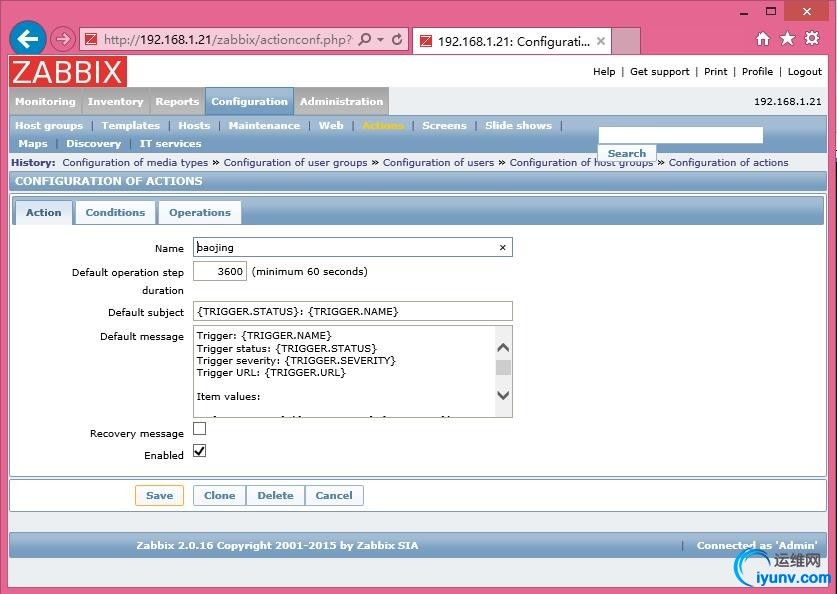Click the Zabbix search input field

point(681,135)
